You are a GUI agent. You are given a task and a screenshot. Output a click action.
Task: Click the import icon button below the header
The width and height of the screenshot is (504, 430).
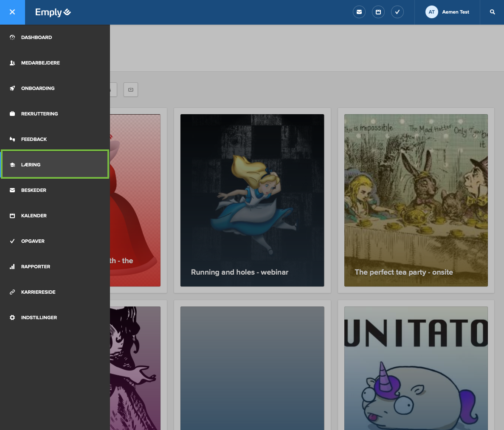[130, 90]
